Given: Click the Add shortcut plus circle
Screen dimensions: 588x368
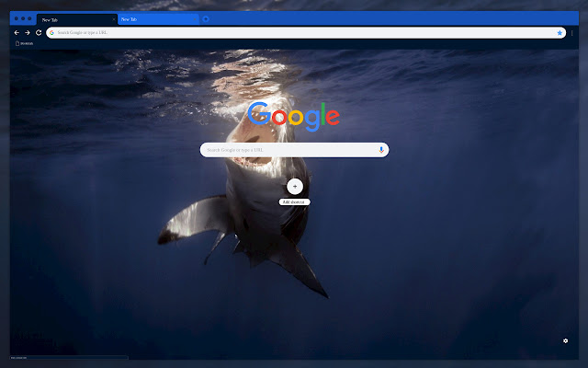Looking at the screenshot, I should pos(295,186).
